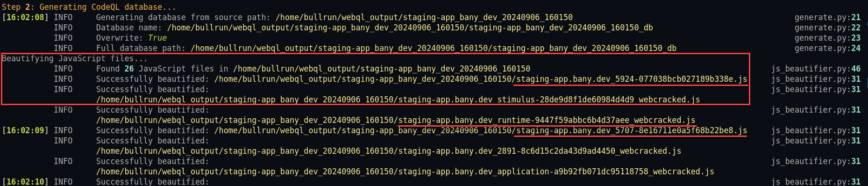Open generate.py:21 source reference

(827, 17)
